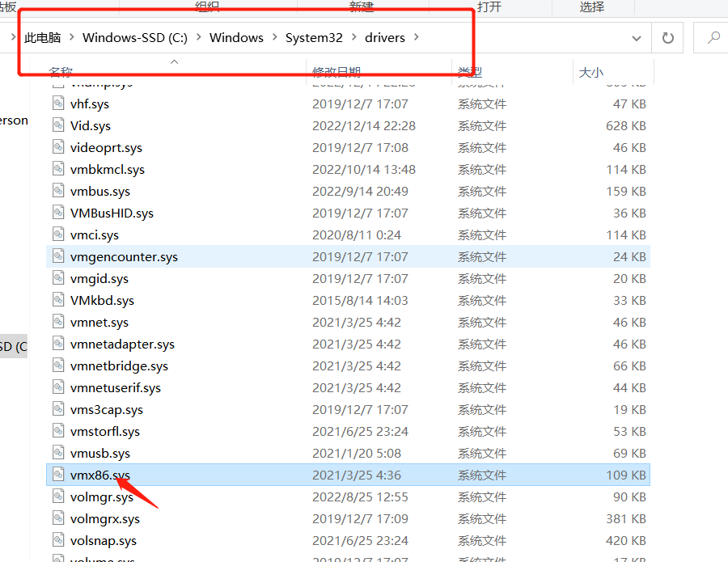
Task: Select file name vmnetuserif.sys
Action: 116,388
